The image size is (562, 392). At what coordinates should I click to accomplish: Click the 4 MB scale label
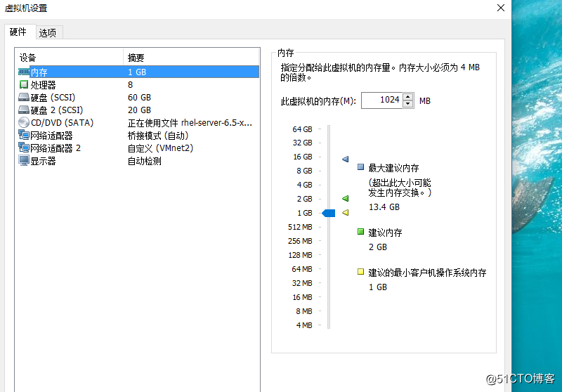(304, 325)
